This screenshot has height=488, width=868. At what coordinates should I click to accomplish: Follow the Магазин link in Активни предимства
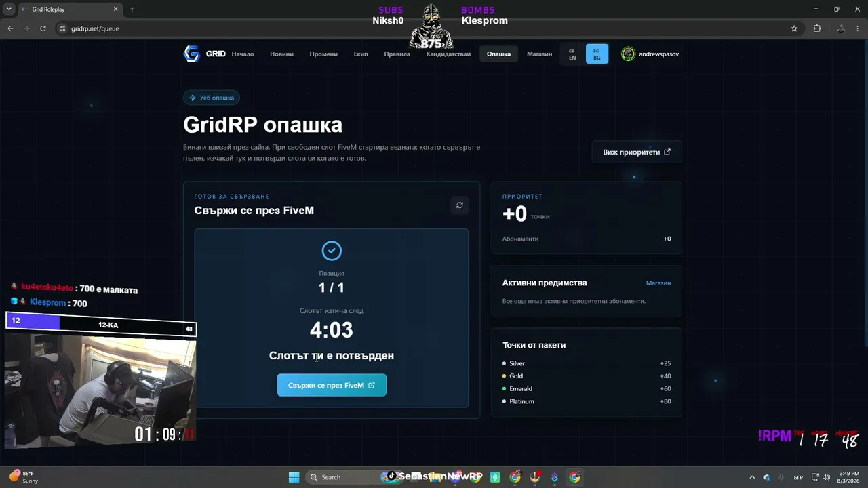pyautogui.click(x=658, y=283)
